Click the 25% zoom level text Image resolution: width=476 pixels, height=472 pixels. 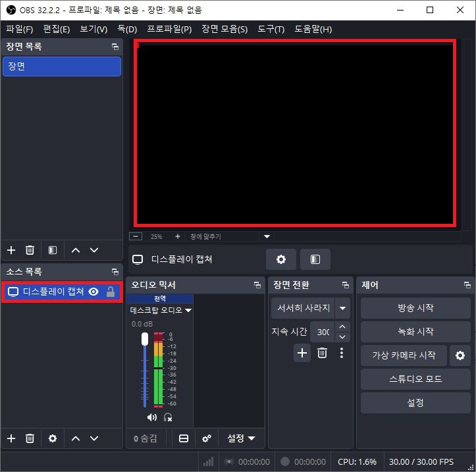(x=156, y=236)
